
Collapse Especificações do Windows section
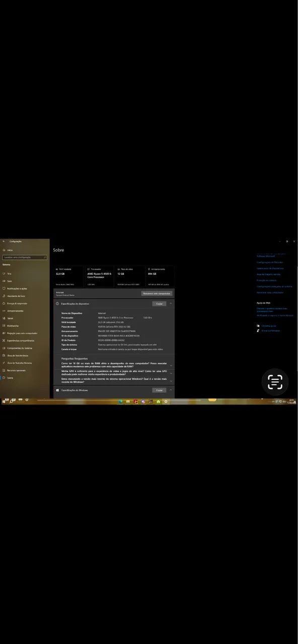[x=171, y=390]
